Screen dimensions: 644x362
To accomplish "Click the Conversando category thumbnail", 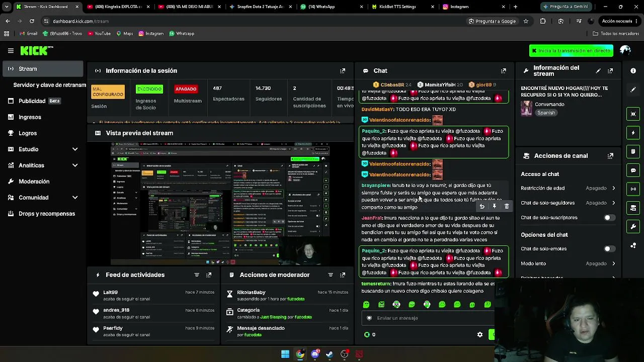I will click(x=526, y=108).
